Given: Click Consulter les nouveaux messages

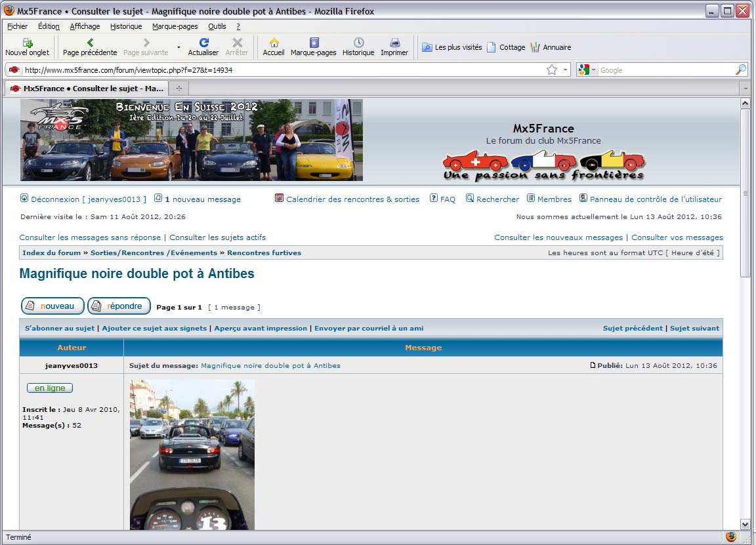Looking at the screenshot, I should (558, 237).
